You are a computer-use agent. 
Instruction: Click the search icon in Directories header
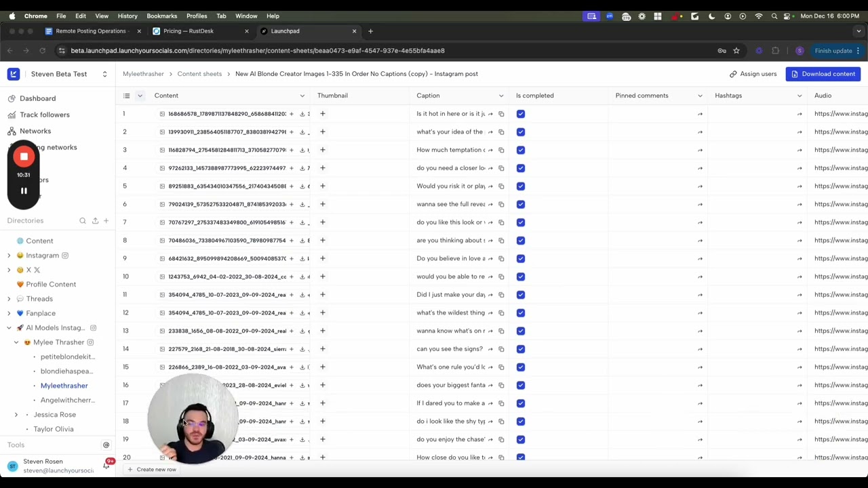point(83,221)
